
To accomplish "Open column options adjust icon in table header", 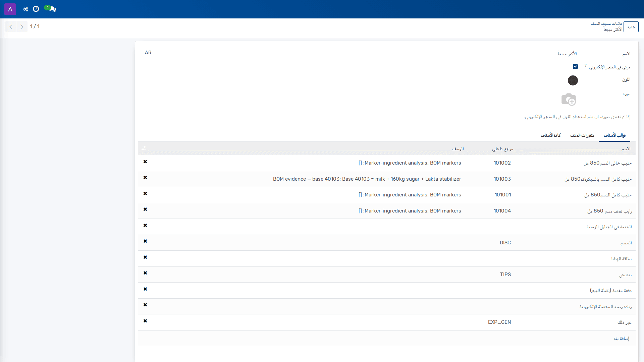I will pyautogui.click(x=144, y=148).
